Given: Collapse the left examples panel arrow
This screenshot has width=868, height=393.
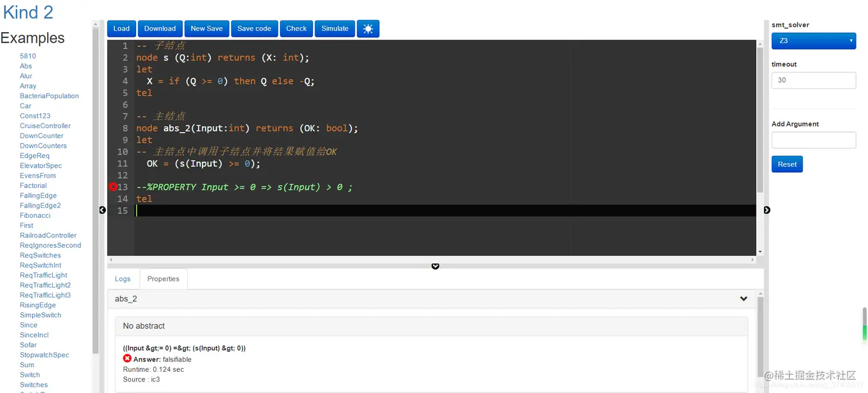Looking at the screenshot, I should 102,210.
